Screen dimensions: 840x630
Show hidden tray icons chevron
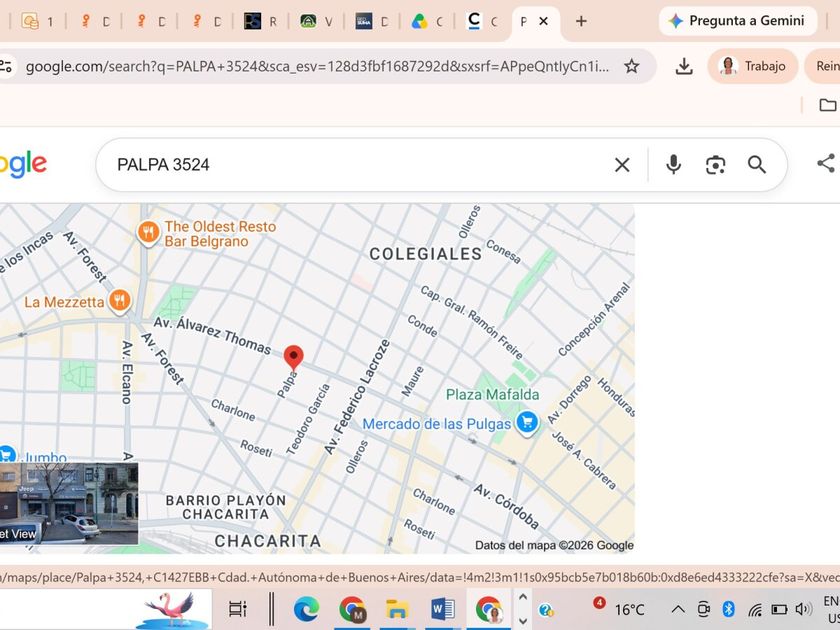coord(678,610)
